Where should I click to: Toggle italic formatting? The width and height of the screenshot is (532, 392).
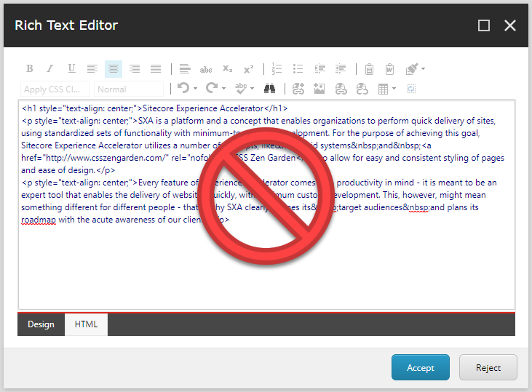50,69
